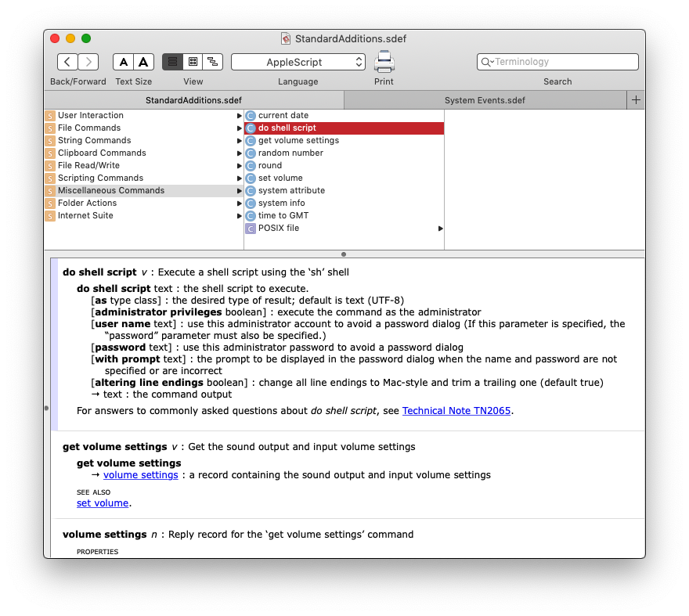Expand arrow for String Commands
The height and width of the screenshot is (616, 689).
point(239,141)
